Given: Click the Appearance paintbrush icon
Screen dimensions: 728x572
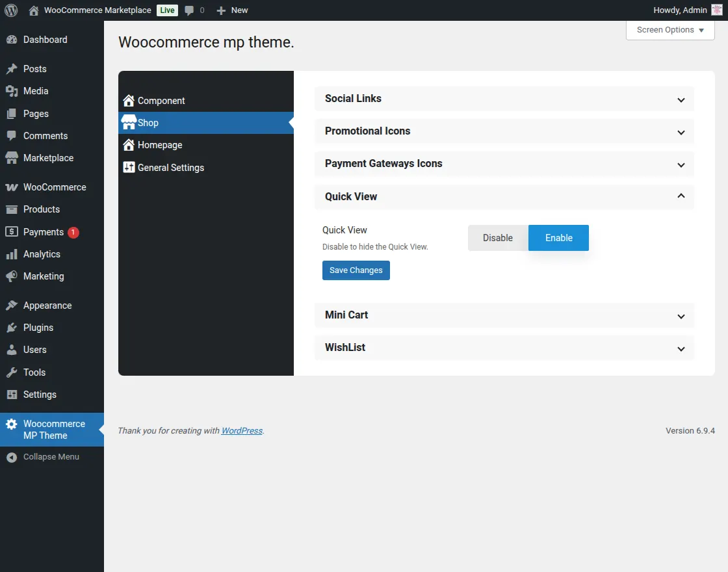Looking at the screenshot, I should (12, 305).
